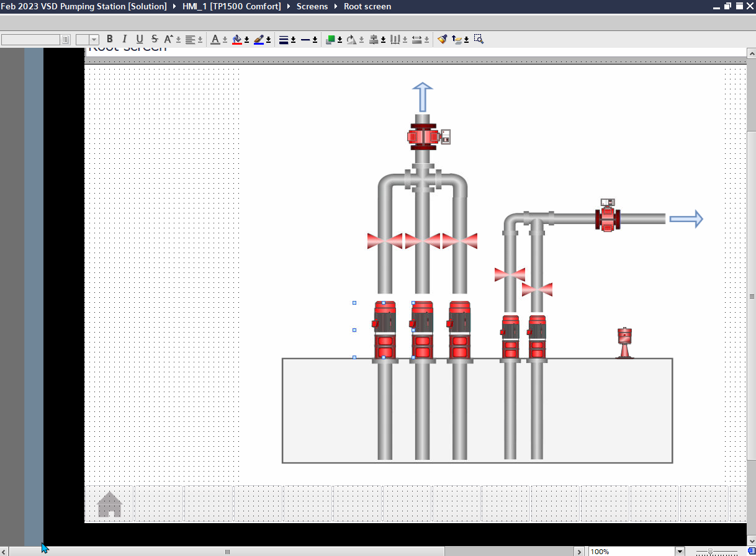
Task: Click the zoom slider handle
Action: 710,552
